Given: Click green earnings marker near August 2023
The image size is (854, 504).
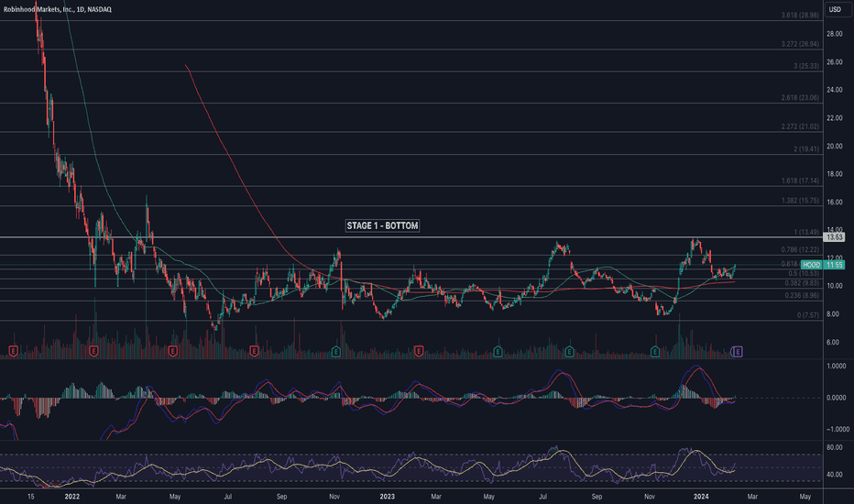Looking at the screenshot, I should tap(569, 352).
